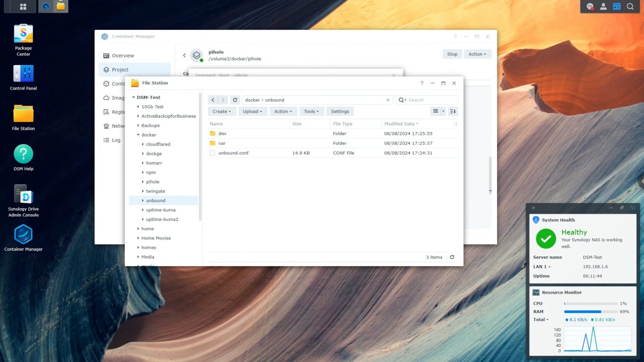Open the Overview section in Container Manager
This screenshot has height=362, width=644.
122,55
